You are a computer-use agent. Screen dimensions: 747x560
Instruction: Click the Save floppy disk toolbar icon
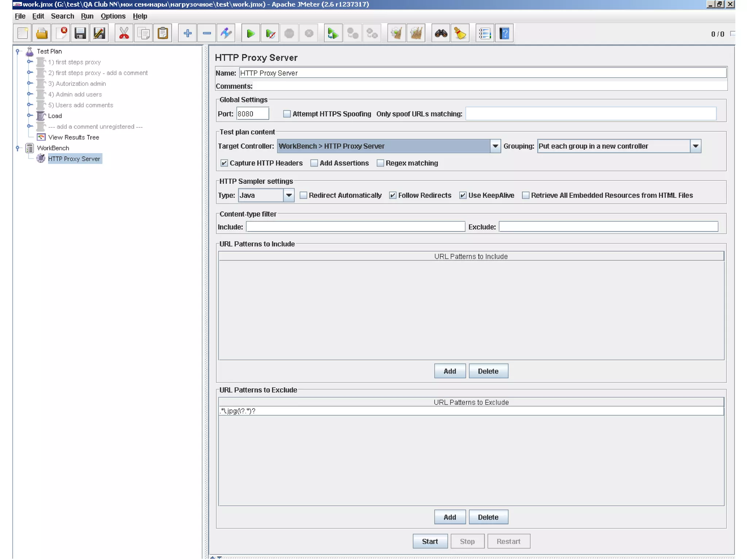pyautogui.click(x=80, y=34)
